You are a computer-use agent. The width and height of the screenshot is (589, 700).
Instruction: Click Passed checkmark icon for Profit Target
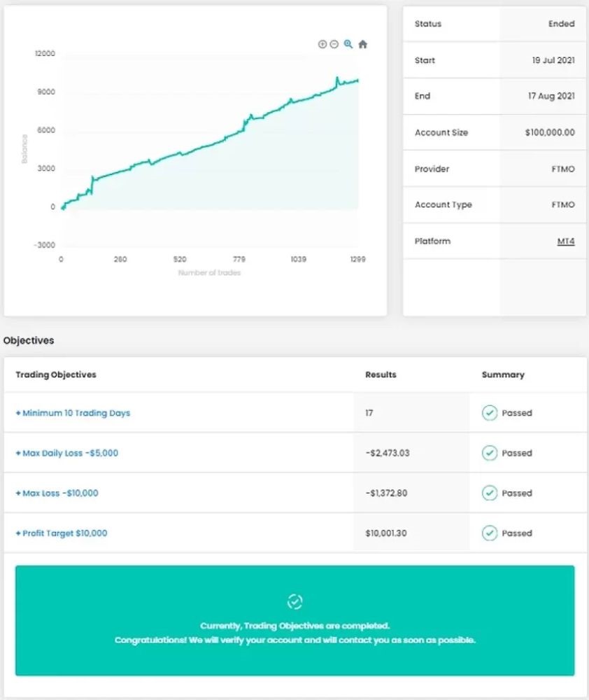pyautogui.click(x=490, y=533)
